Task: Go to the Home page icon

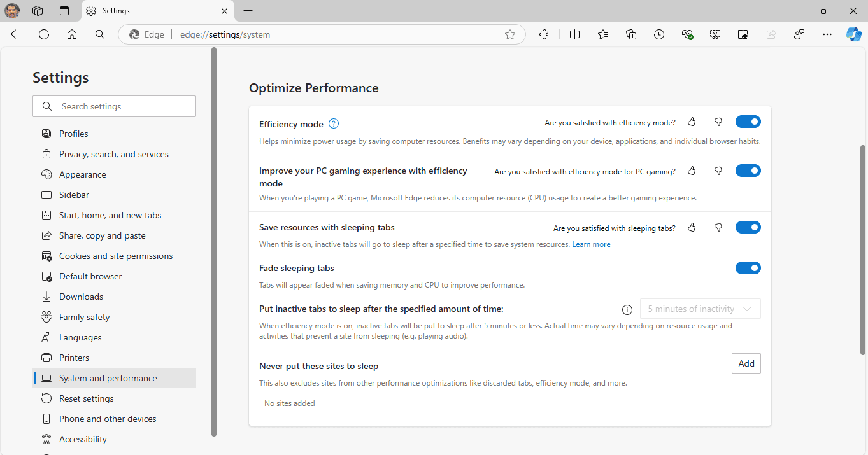Action: 72,34
